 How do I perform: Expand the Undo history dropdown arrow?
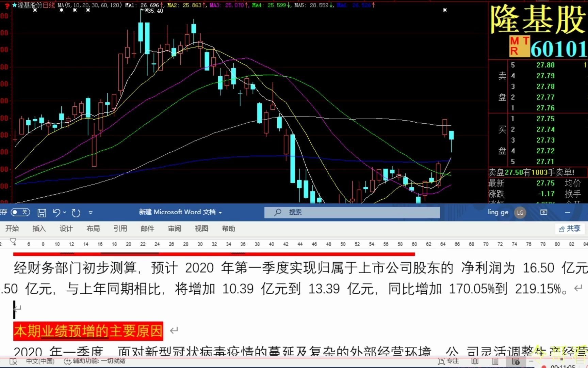click(x=64, y=213)
